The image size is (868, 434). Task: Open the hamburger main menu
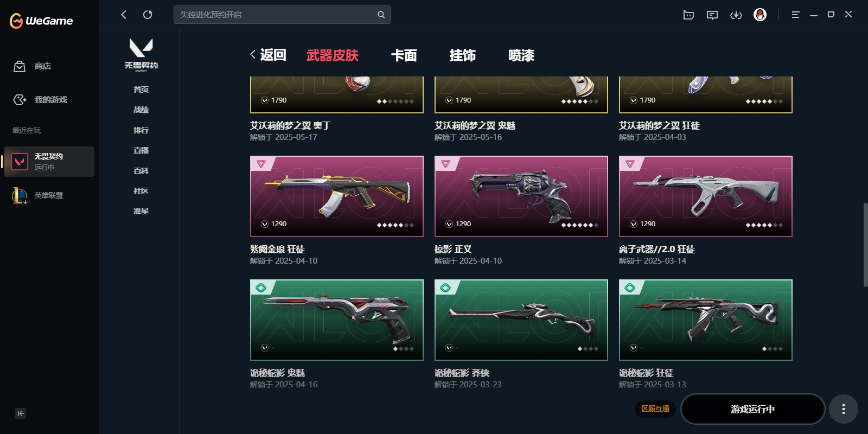[795, 15]
